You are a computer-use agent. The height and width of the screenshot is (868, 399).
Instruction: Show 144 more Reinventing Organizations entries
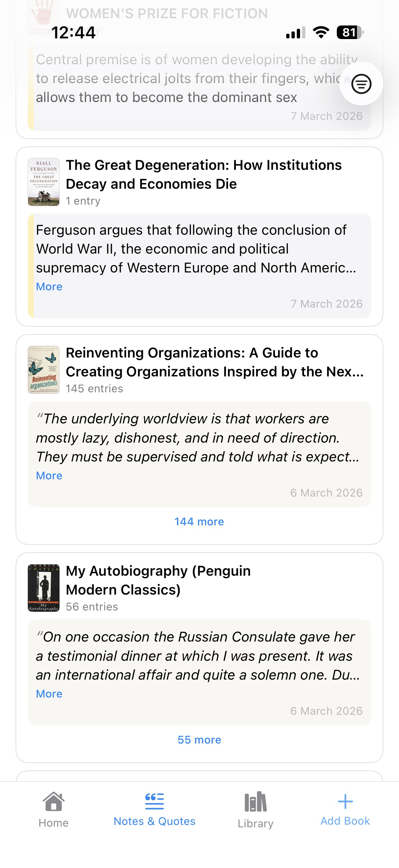point(199,522)
